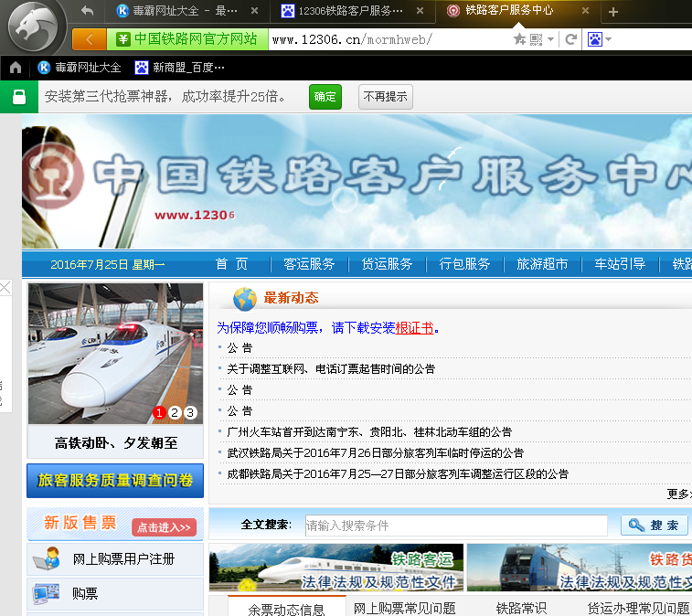Open 首页 in navigation menu

tap(231, 264)
